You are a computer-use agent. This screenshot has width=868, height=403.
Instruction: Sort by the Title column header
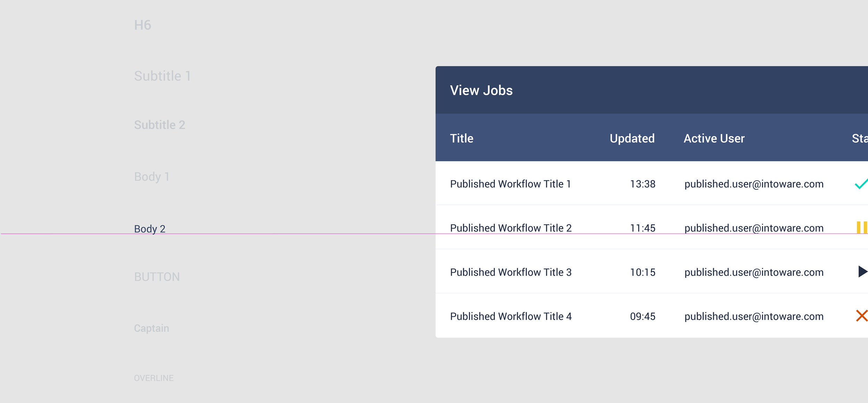461,138
